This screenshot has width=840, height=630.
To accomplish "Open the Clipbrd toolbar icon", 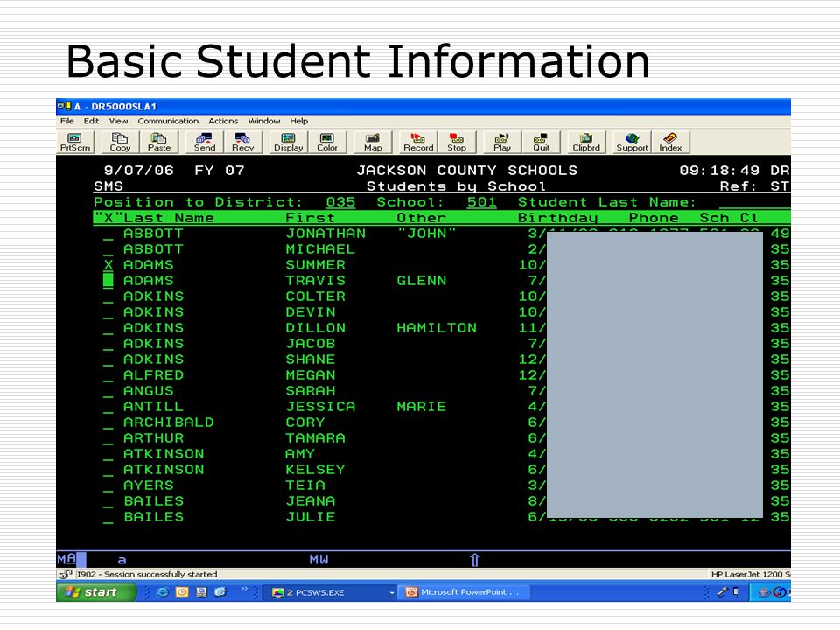I will [586, 142].
